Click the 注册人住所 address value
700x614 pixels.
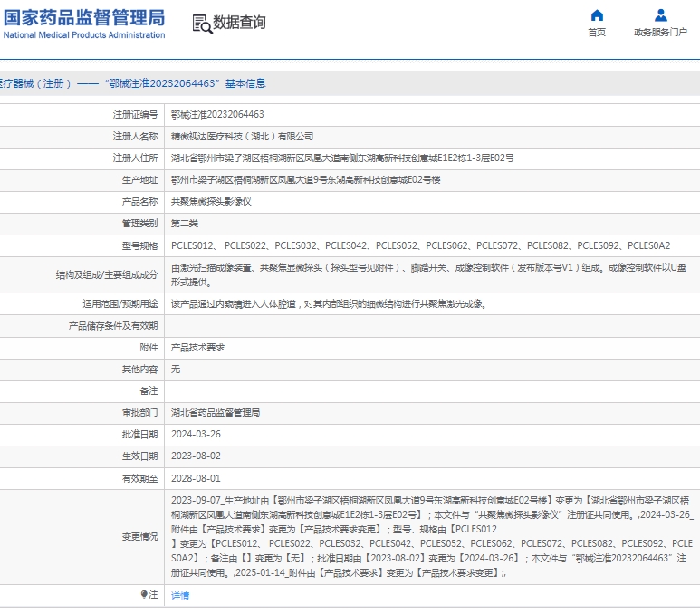[342, 158]
